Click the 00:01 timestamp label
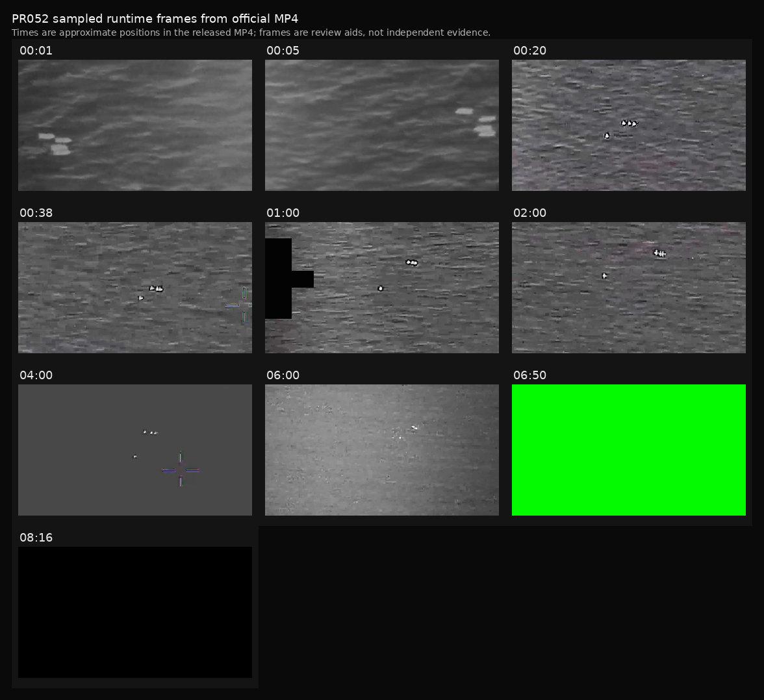Image resolution: width=764 pixels, height=700 pixels. 36,51
